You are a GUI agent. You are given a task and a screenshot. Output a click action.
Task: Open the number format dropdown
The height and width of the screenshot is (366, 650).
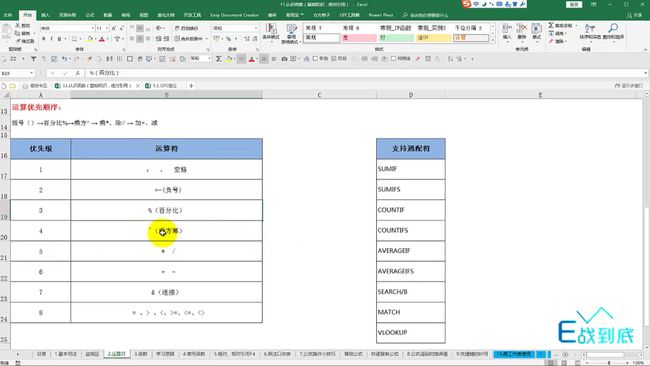[255, 28]
